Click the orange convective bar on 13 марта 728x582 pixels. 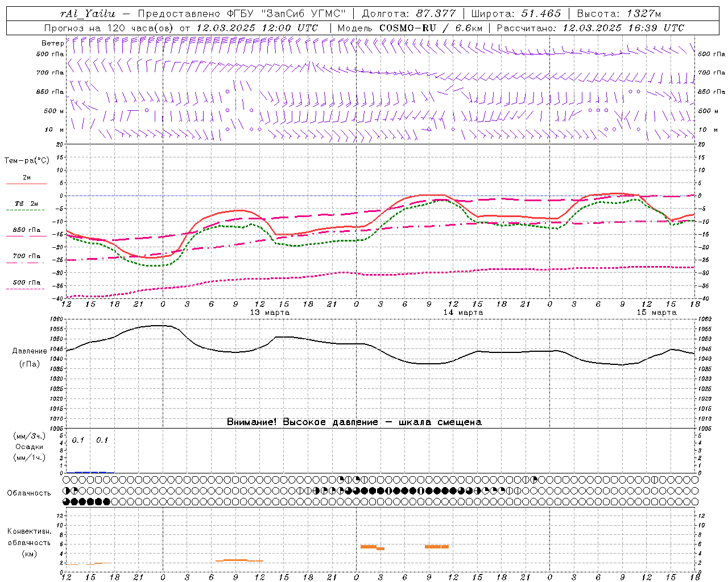pyautogui.click(x=239, y=560)
